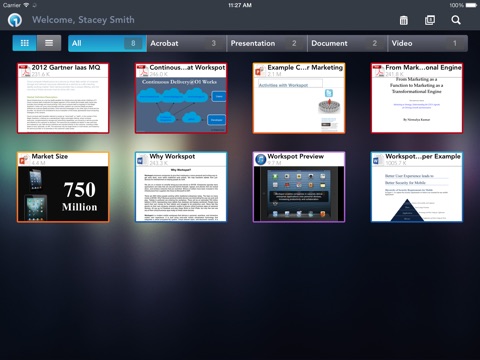This screenshot has width=480, height=360.
Task: Open the trash bin icon
Action: [403, 20]
